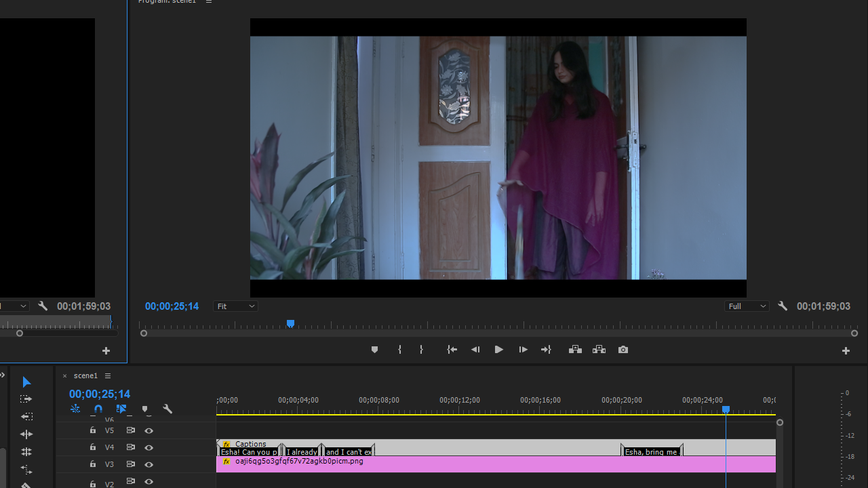Toggle lock on track V5
Viewport: 868px width, 488px height.
93,430
